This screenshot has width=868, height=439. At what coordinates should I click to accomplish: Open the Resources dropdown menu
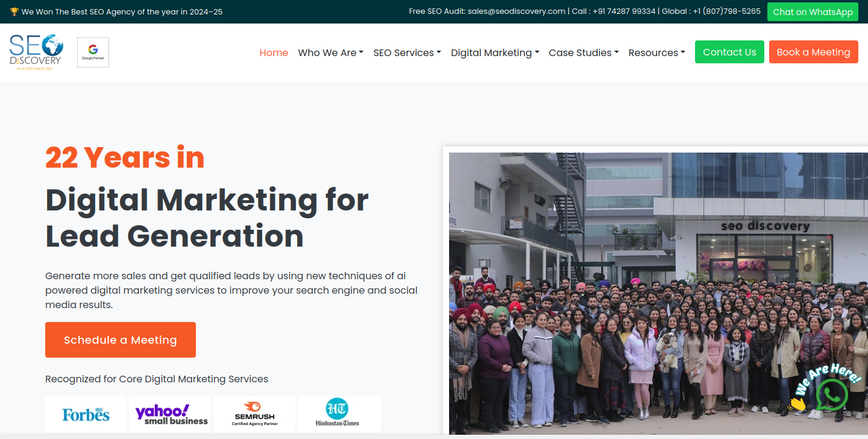pos(656,52)
